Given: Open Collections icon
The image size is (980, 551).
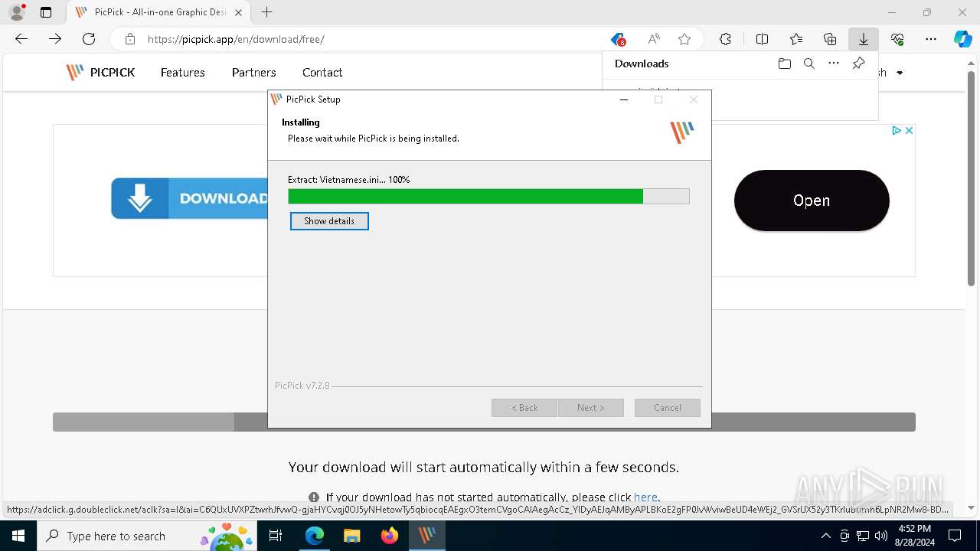Looking at the screenshot, I should click(830, 39).
